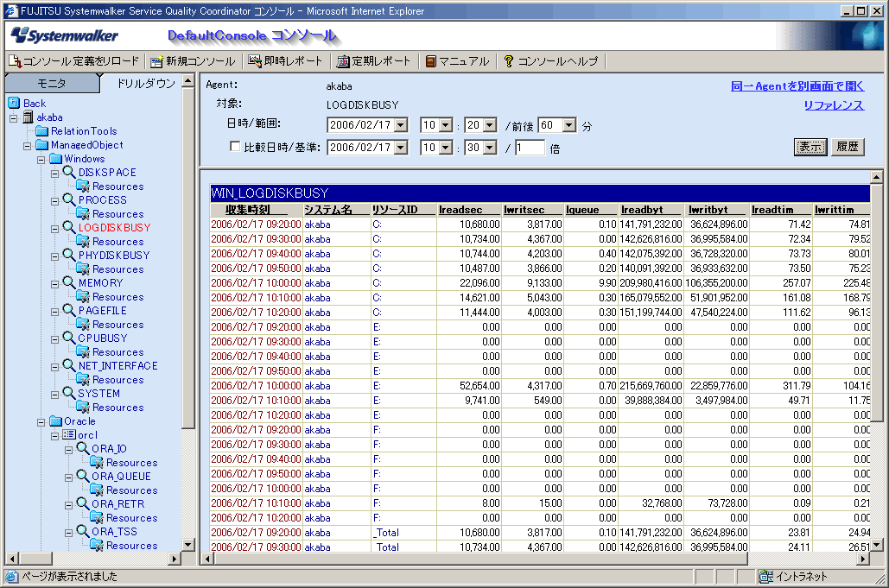
Task: Click the ORA_QUEUE magnifier icon
Action: [83, 476]
